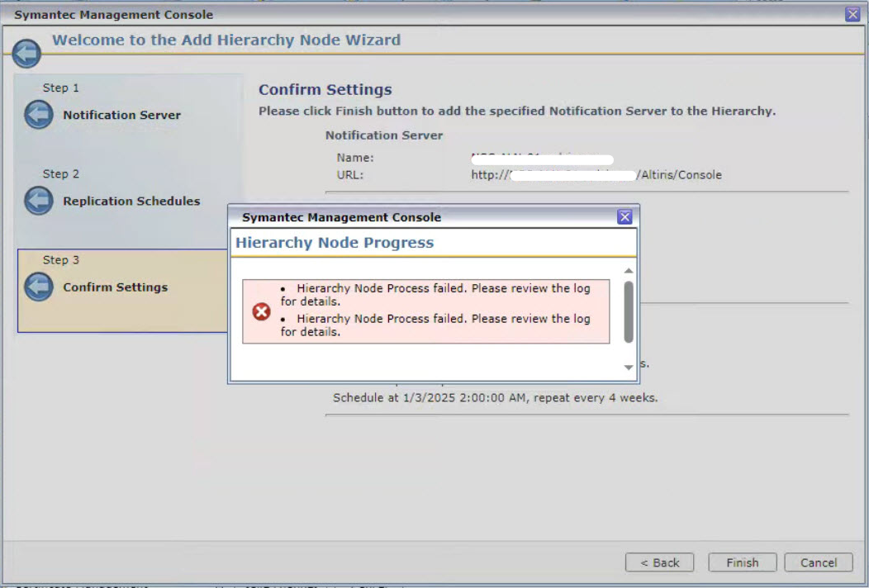Viewport: 869px width, 588px height.
Task: Click the Hierarchy Node Progress heading
Action: tap(335, 243)
